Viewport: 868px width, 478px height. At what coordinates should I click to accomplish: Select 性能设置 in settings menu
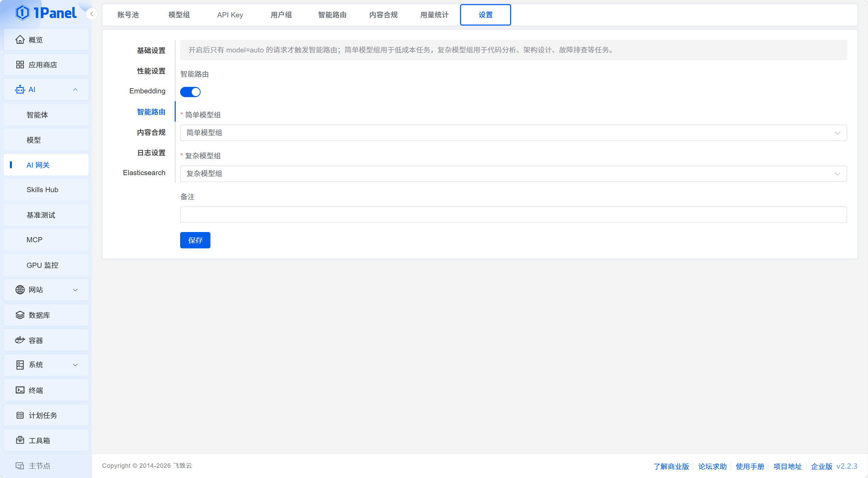point(151,71)
